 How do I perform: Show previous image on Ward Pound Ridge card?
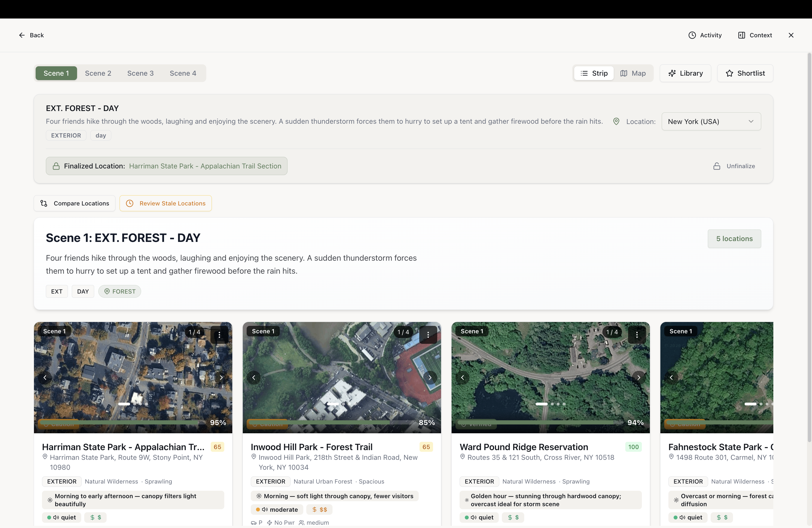(463, 377)
